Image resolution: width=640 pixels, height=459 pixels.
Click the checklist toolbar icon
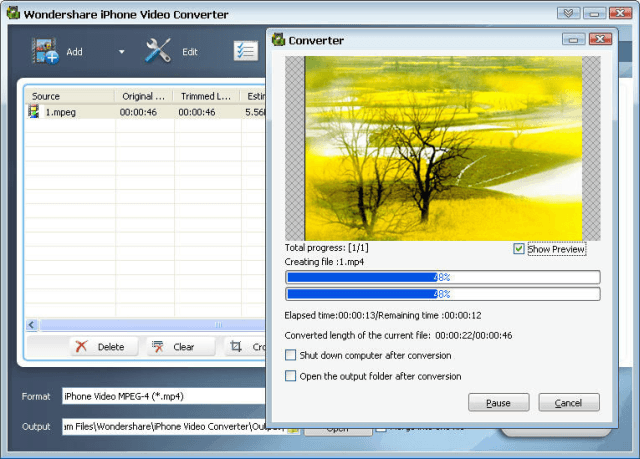click(x=246, y=51)
